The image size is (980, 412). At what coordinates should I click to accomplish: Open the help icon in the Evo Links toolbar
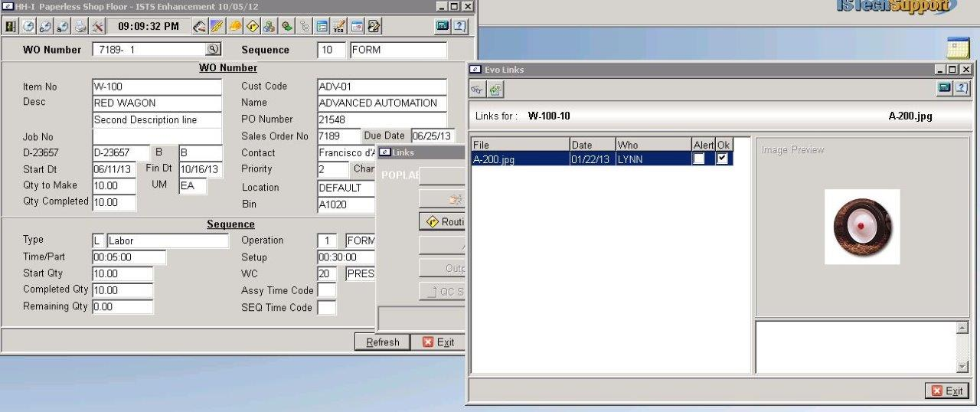coord(962,89)
